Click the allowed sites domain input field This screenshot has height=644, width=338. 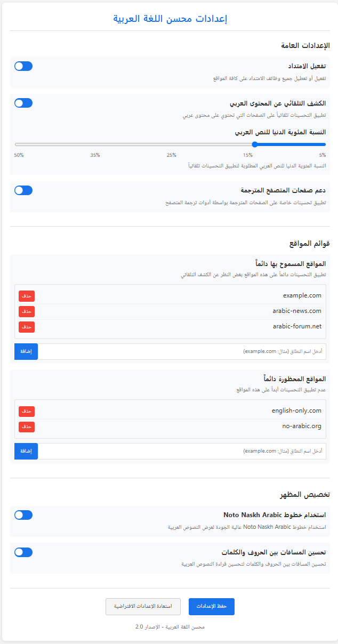(182, 351)
